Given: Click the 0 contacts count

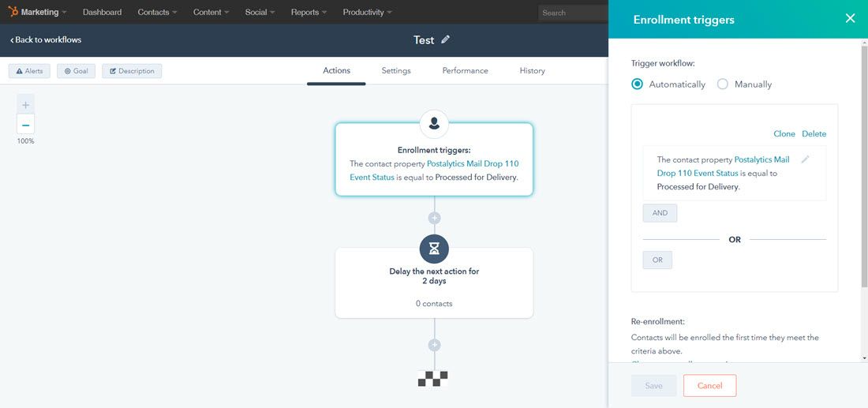Looking at the screenshot, I should [x=434, y=303].
